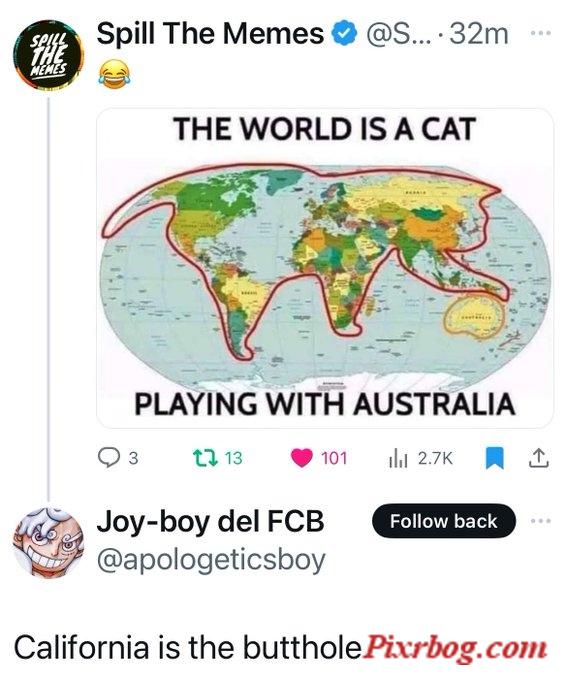The width and height of the screenshot is (567, 680).
Task: Open the Spill The Memes display name
Action: tap(210, 34)
